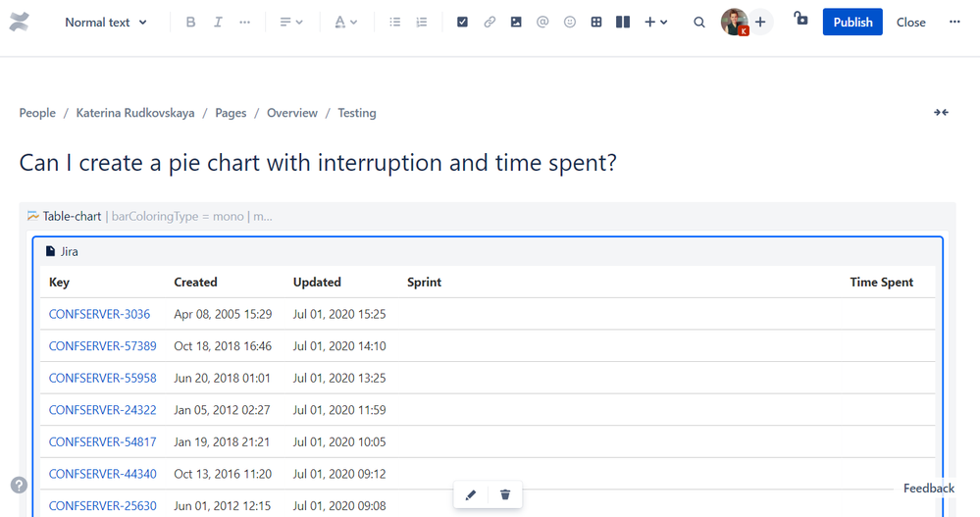980x517 pixels.
Task: Open the insert plus dropdown
Action: click(655, 22)
